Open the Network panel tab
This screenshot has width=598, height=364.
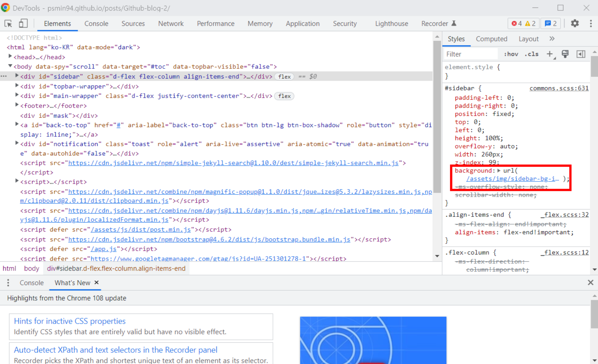point(171,23)
